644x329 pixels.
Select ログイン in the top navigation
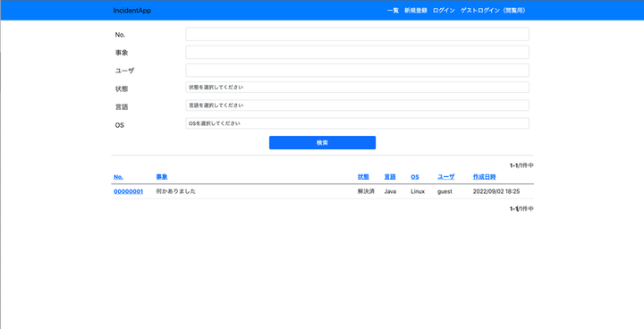click(x=444, y=11)
